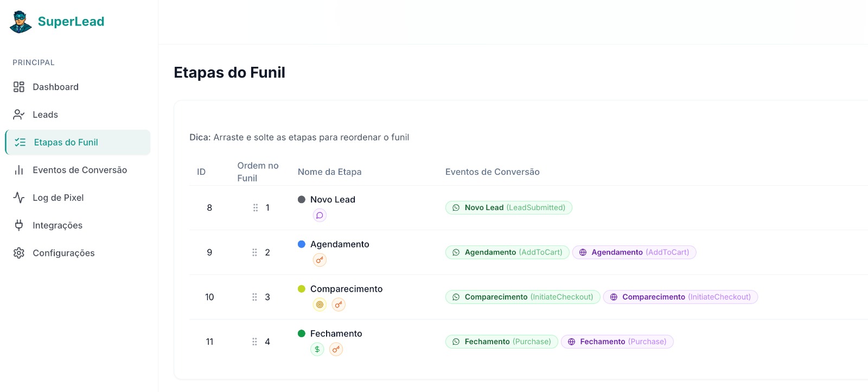
Task: Open the green Agendamento (AddToCart) WhatsApp tag
Action: [507, 252]
